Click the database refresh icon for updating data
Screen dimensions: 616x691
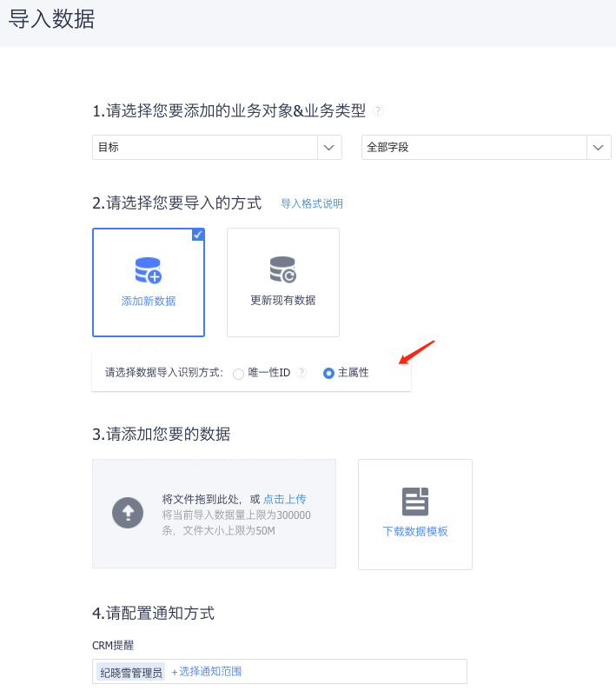283,269
